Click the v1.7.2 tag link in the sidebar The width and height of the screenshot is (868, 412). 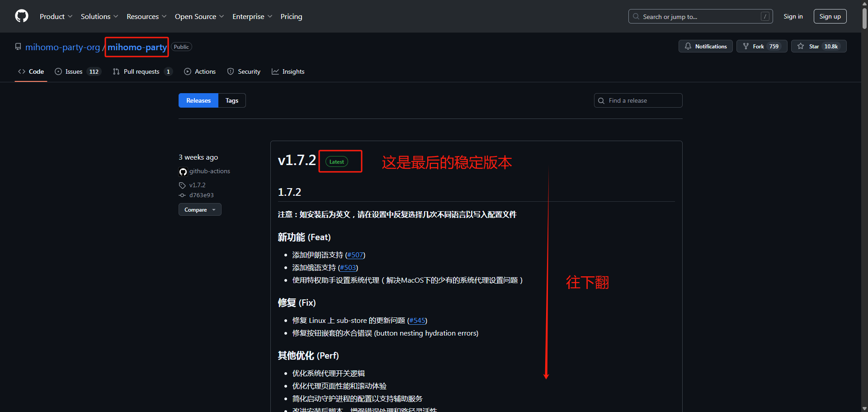click(197, 185)
